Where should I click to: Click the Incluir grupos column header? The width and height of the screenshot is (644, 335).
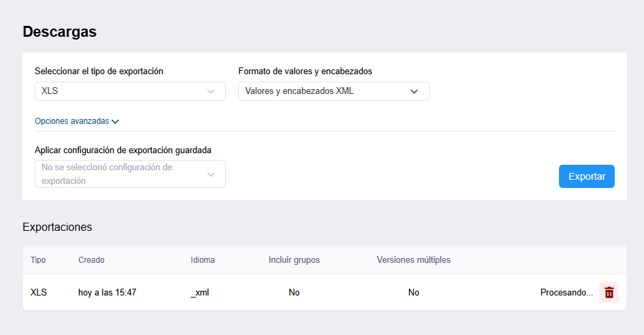[294, 260]
